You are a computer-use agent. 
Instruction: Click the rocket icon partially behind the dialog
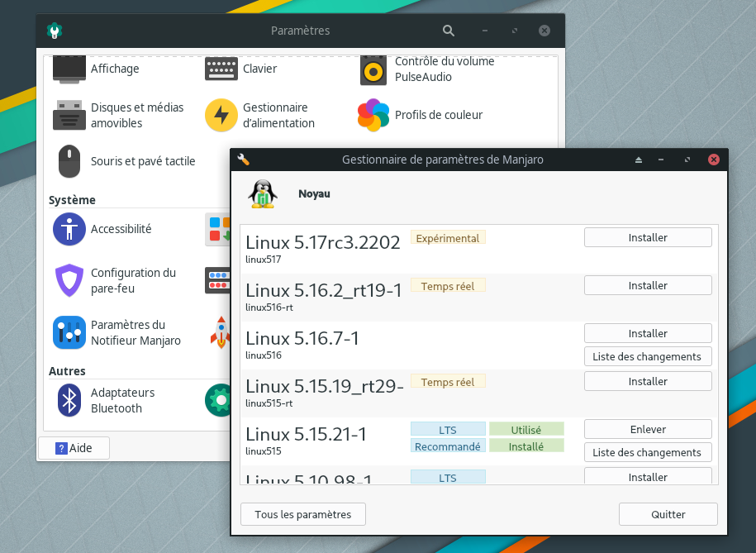pyautogui.click(x=221, y=332)
